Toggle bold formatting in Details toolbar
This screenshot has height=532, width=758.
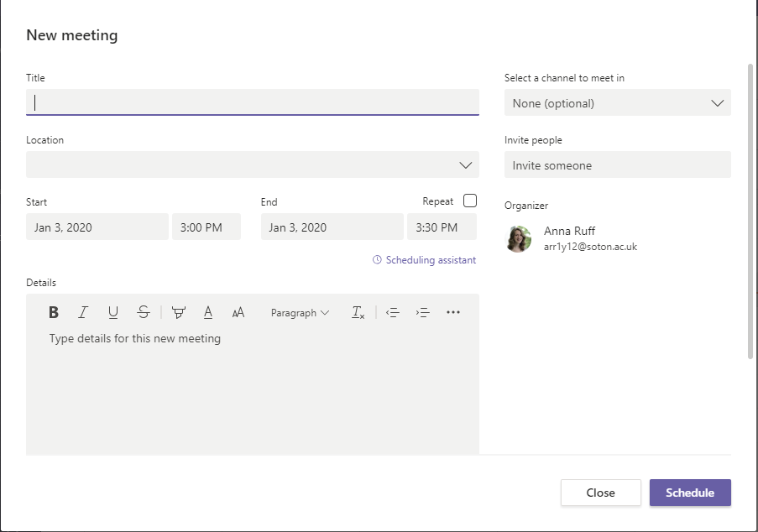coord(54,312)
